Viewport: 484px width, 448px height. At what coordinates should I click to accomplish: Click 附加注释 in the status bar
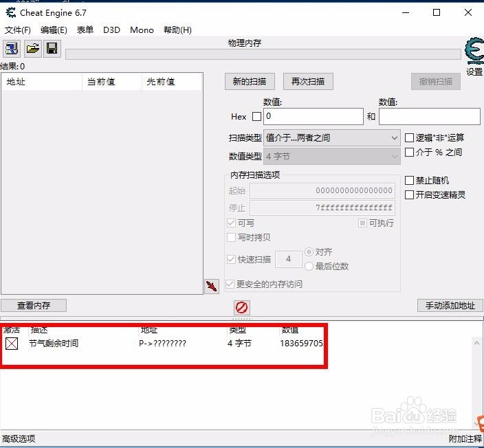click(465, 439)
